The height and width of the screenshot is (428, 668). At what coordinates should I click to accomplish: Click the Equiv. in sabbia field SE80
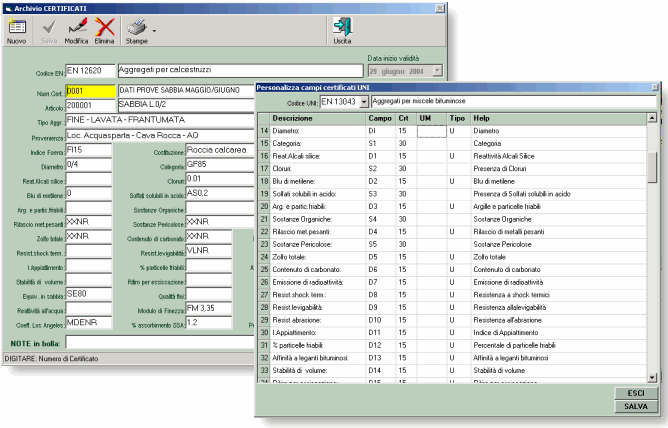(89, 294)
